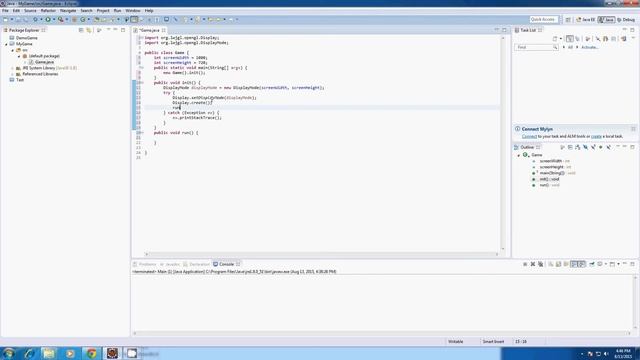Viewport: 640px width, 360px height.
Task: Toggle Sort in Outline toolbar
Action: click(x=578, y=147)
